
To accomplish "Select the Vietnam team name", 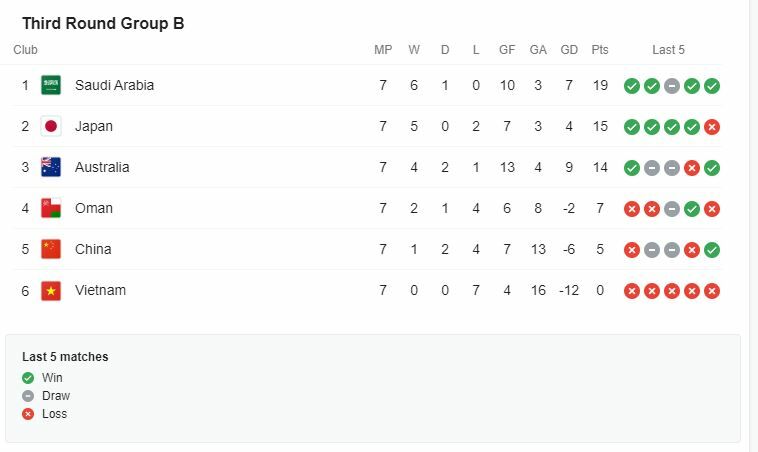I will pyautogui.click(x=101, y=290).
